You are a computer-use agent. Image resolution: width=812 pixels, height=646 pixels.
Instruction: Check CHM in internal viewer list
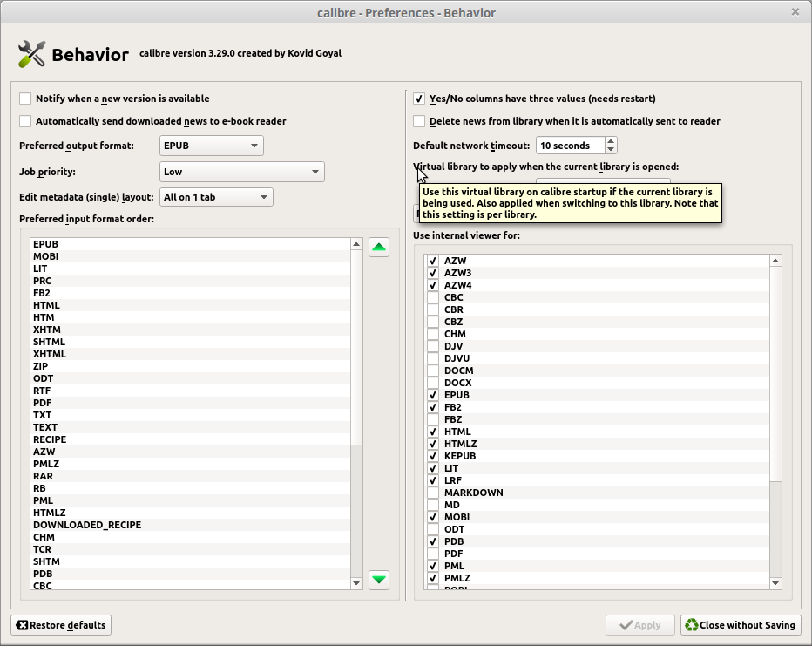click(433, 334)
